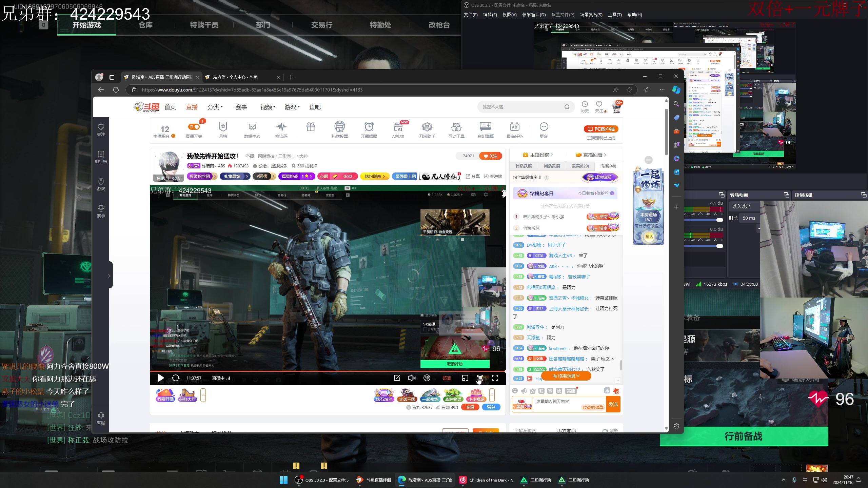Open 主播投稿 link

click(x=538, y=155)
